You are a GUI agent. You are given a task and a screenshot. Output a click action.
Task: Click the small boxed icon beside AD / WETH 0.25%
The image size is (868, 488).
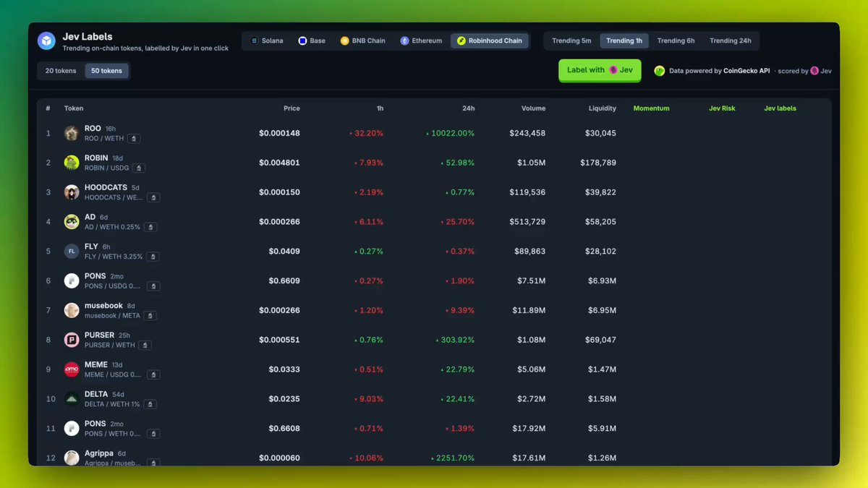tap(150, 227)
